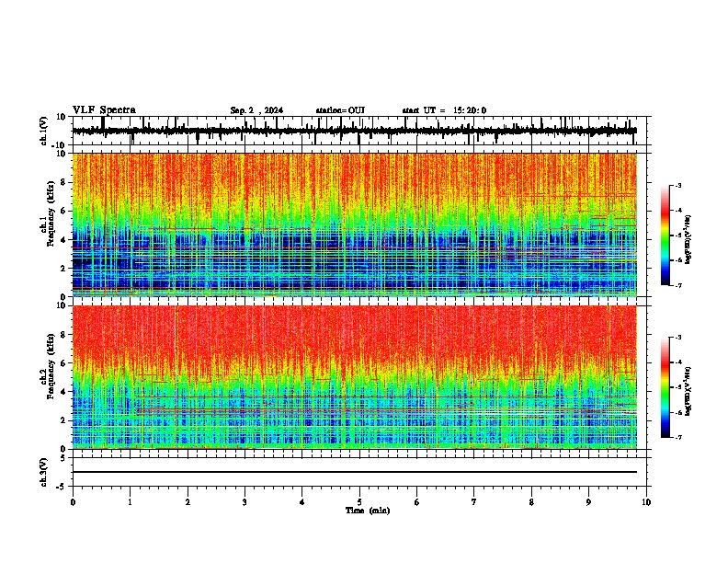Click the "10" tick on ch.1(V) waveform axis
The image size is (728, 563).
click(62, 117)
